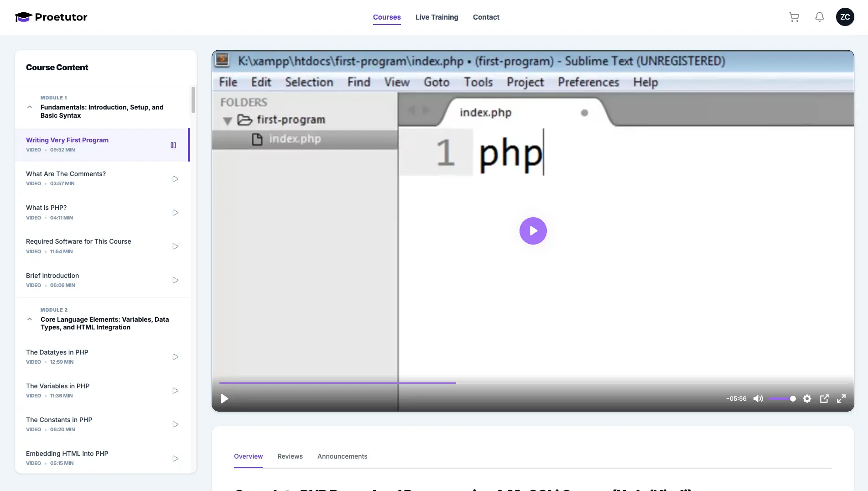
Task: Switch to the Overview tab
Action: pyautogui.click(x=248, y=456)
